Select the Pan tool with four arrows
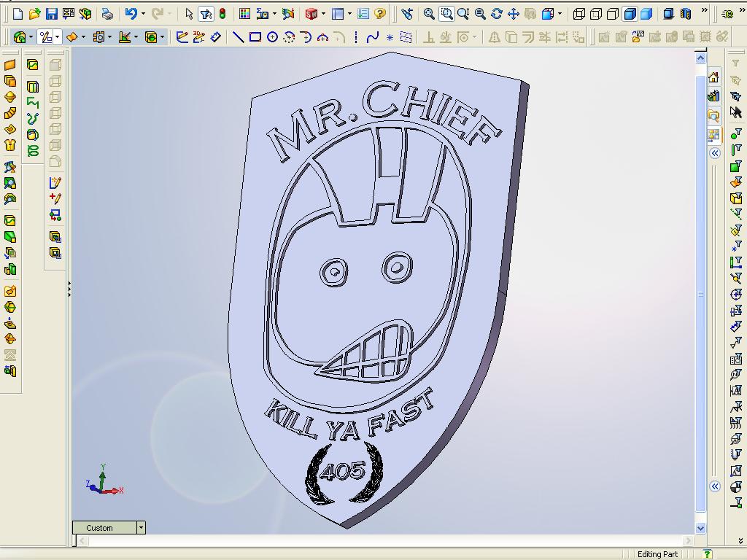Screen dimensions: 747x560 [513, 14]
